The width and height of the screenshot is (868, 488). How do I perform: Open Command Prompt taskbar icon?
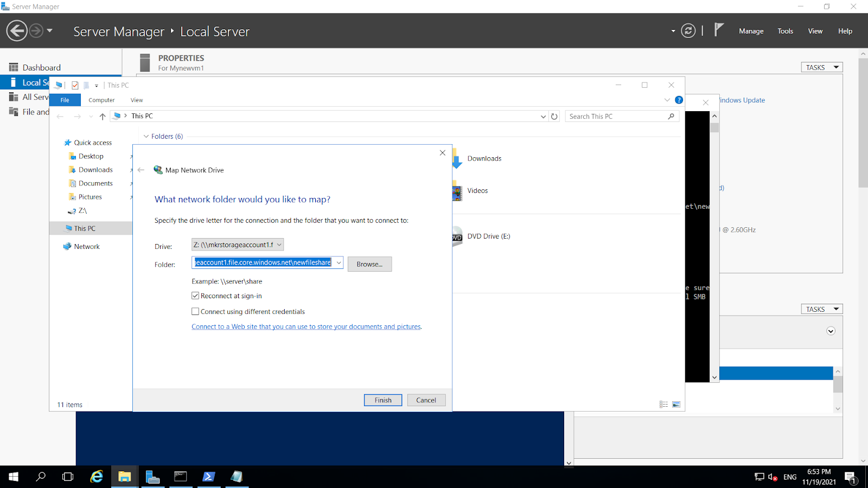[x=181, y=477]
